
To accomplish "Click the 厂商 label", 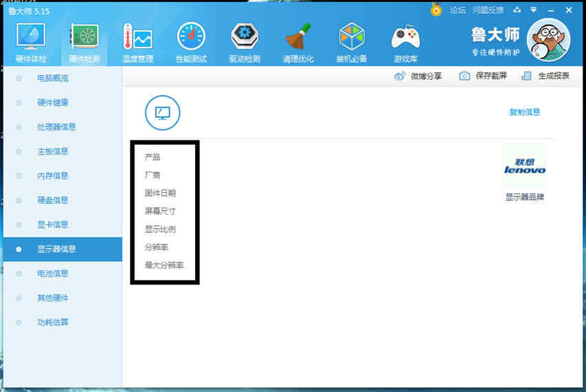I will 152,175.
